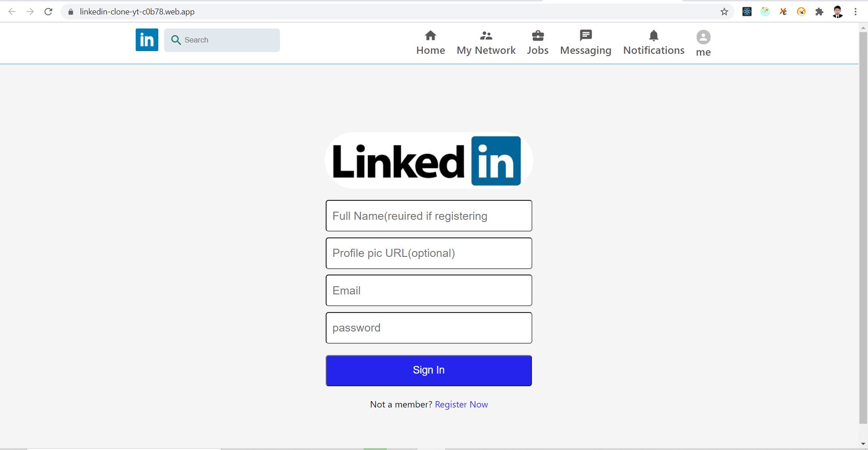This screenshot has width=868, height=450.
Task: Open the Messaging chat icon
Action: 586,35
